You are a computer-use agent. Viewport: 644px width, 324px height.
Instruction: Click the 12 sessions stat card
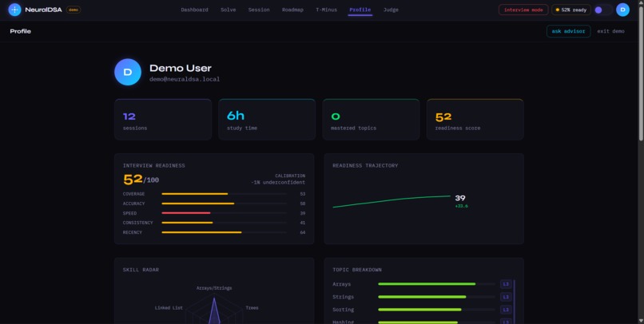click(163, 120)
